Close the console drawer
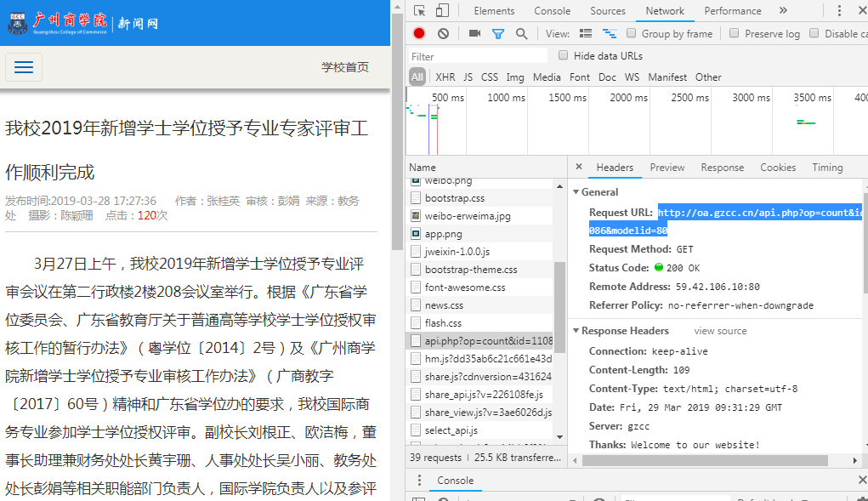This screenshot has width=868, height=501. point(862,480)
